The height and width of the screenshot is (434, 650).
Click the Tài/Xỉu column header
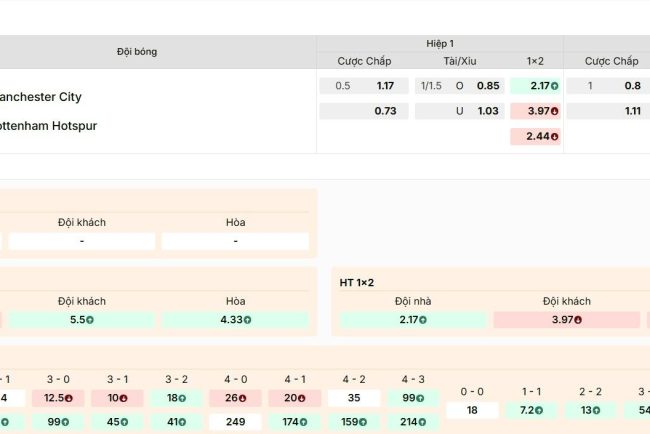point(460,61)
